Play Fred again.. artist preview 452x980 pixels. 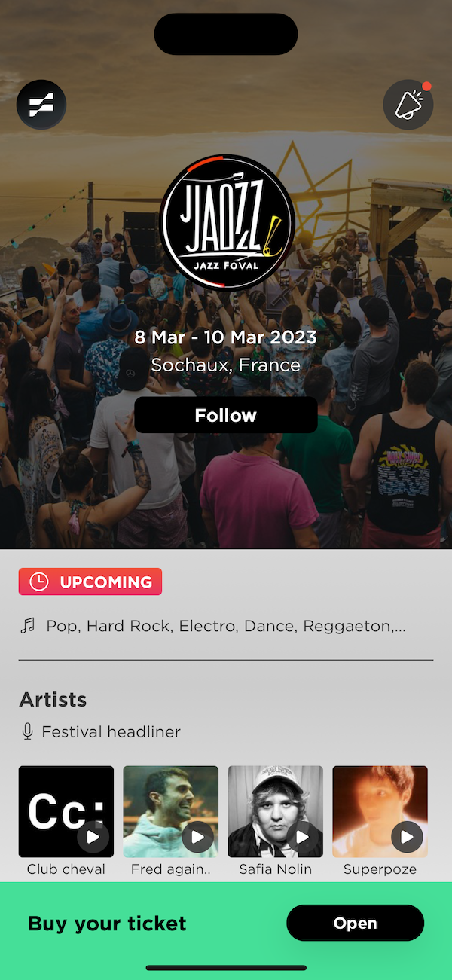click(x=198, y=837)
